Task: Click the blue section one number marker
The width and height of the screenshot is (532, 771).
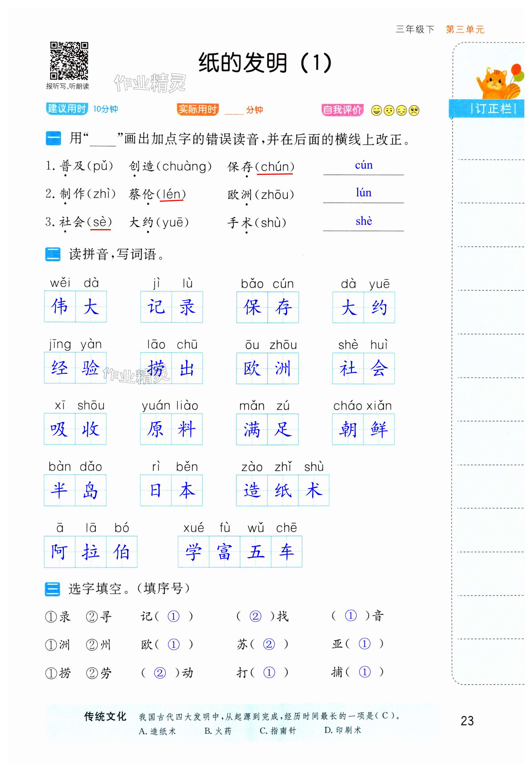Action: coord(53,139)
